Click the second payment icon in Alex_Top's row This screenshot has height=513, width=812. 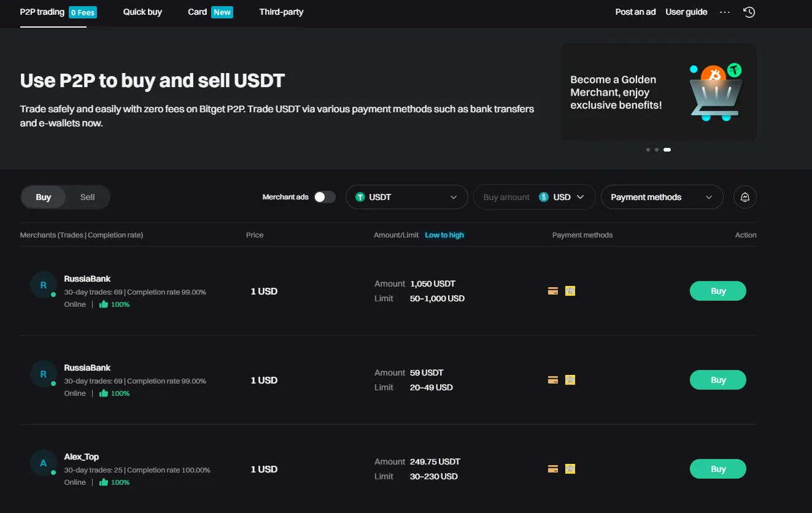(570, 469)
